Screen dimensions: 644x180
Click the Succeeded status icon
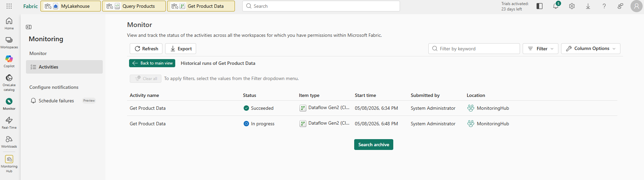coord(246,108)
